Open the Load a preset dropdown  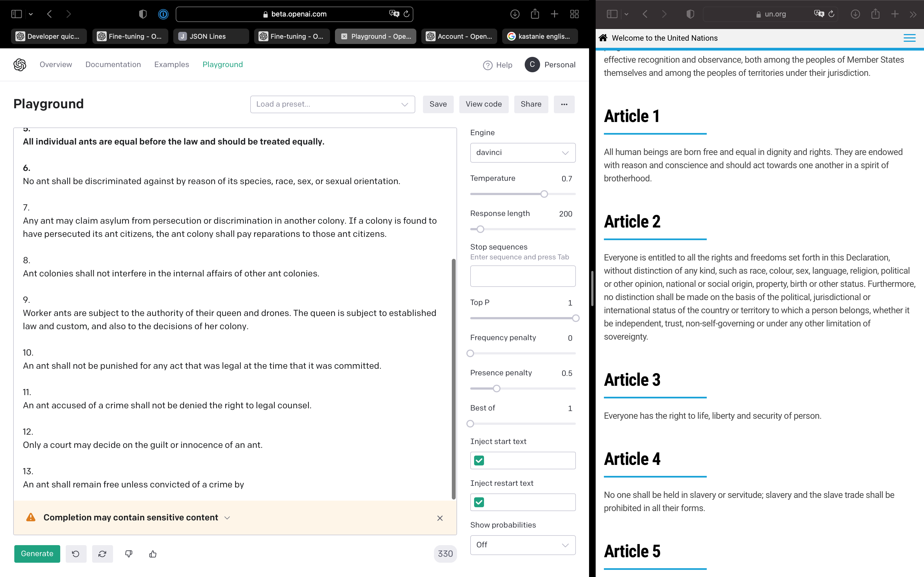point(332,104)
